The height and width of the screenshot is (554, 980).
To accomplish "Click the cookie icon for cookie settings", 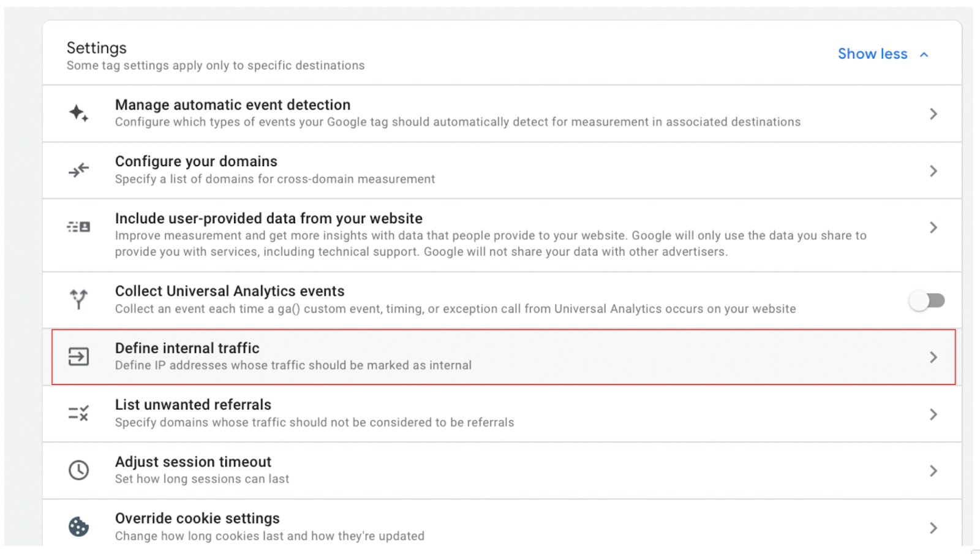I will (78, 527).
